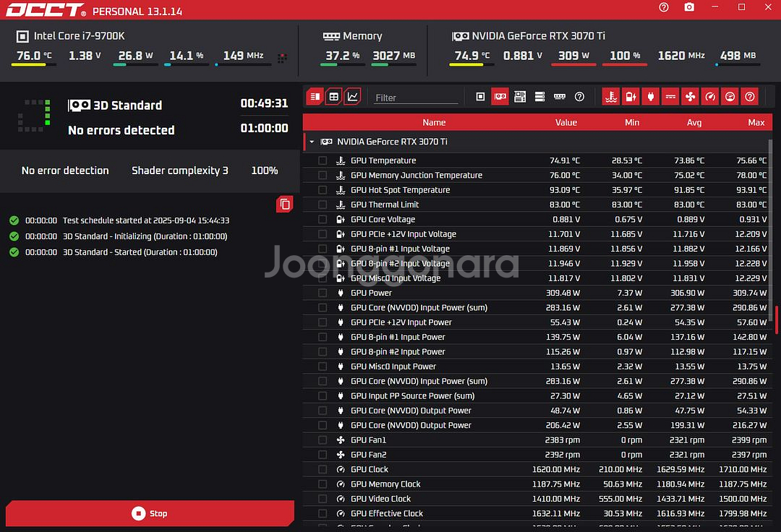Toggle the temperature sensor type filter
781x532 pixels.
(x=611, y=97)
